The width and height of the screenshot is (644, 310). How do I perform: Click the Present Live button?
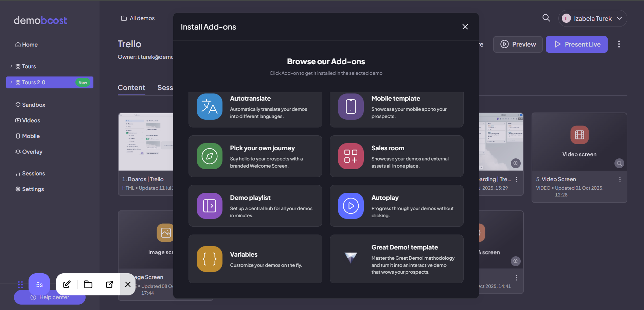pyautogui.click(x=577, y=44)
